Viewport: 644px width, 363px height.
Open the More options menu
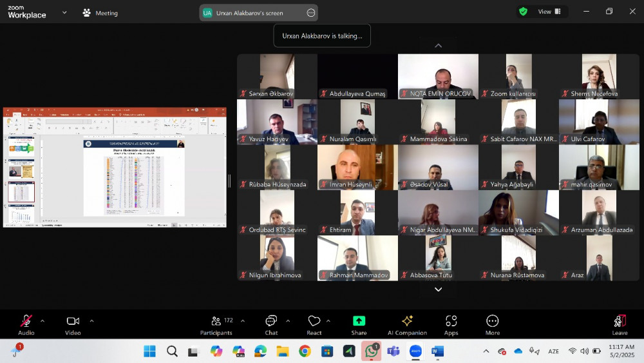[x=493, y=324]
